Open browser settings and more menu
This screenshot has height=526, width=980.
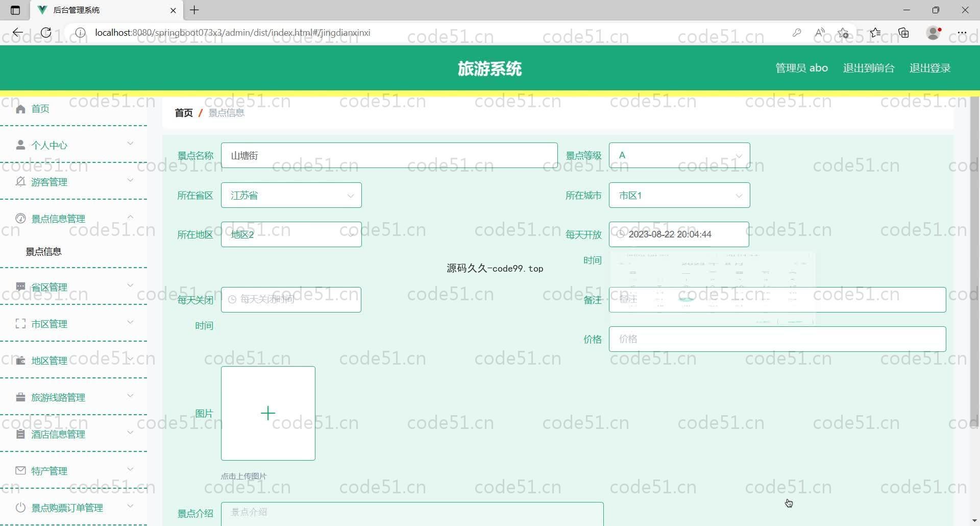(962, 33)
